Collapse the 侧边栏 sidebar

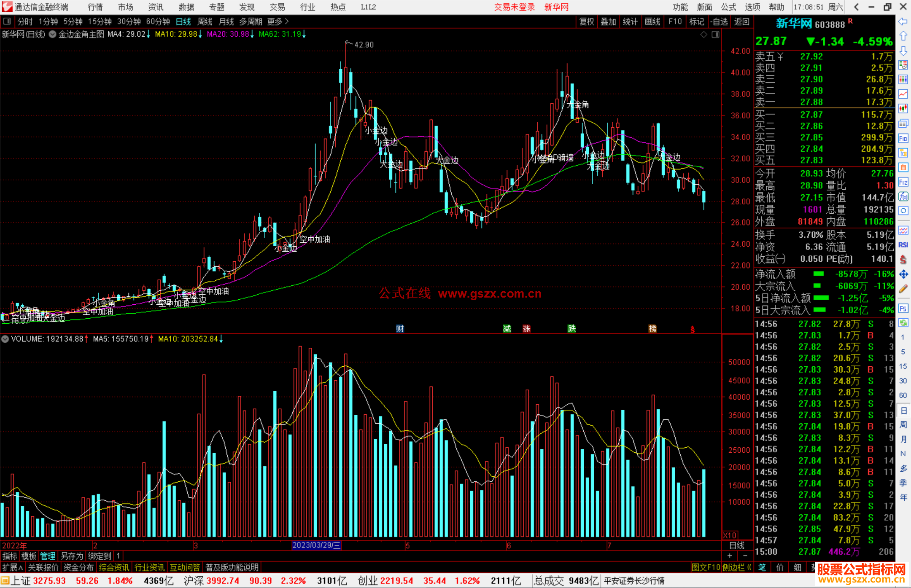click(736, 567)
